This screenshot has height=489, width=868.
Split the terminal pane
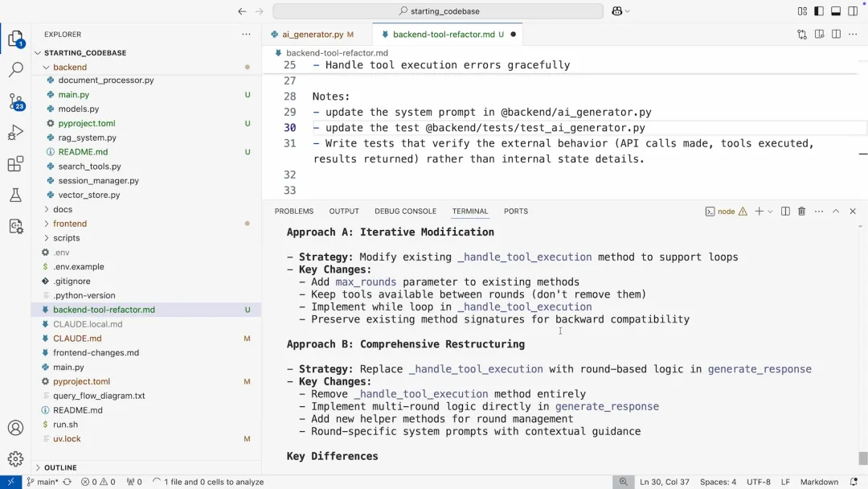[x=785, y=212]
